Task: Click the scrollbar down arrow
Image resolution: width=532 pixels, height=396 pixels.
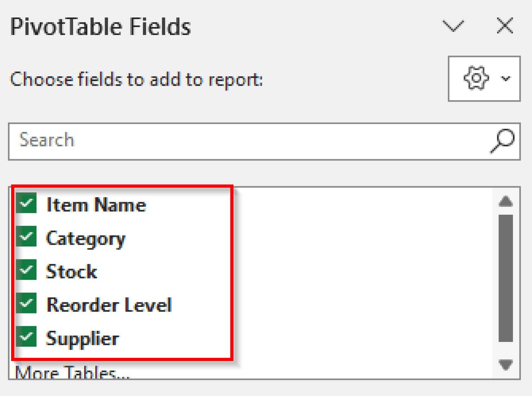Action: [505, 365]
